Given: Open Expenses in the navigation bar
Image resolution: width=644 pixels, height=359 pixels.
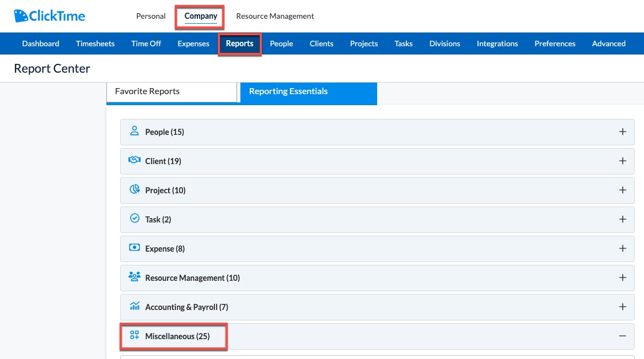Looking at the screenshot, I should click(x=194, y=43).
